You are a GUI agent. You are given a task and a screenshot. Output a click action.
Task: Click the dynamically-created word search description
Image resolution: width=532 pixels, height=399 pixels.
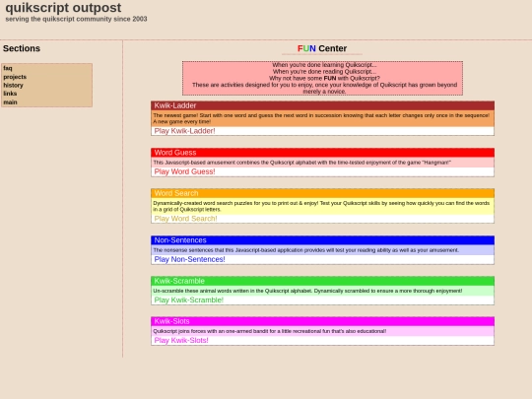[x=321, y=206]
